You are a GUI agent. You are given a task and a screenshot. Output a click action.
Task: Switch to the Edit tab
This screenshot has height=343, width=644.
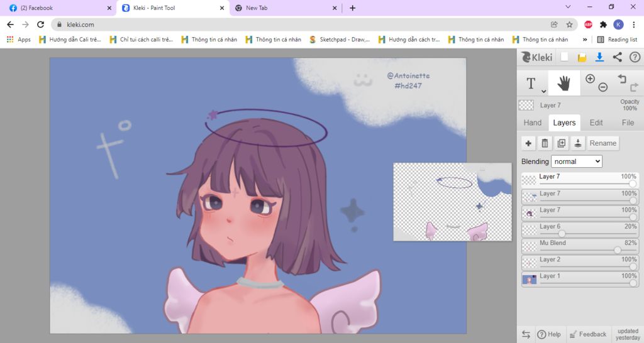click(x=596, y=122)
